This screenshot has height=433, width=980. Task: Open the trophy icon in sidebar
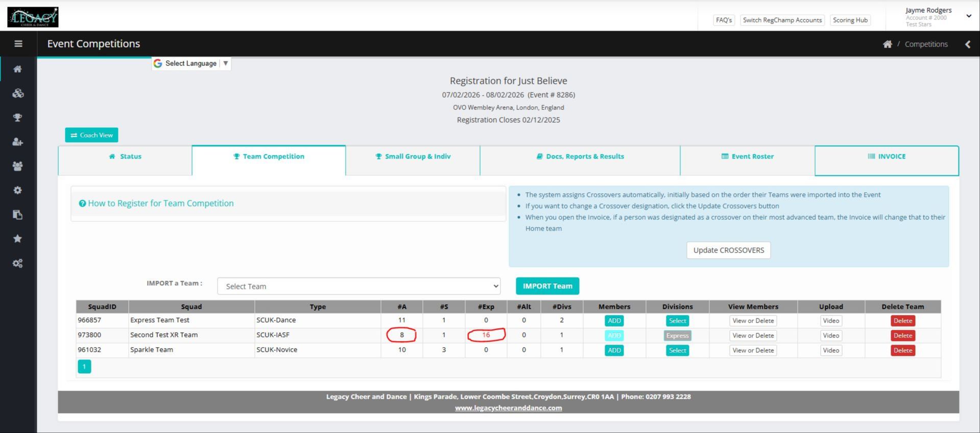[18, 118]
